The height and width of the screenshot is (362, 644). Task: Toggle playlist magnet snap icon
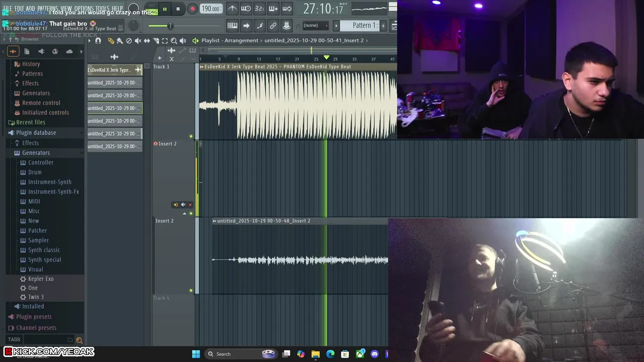point(98,41)
